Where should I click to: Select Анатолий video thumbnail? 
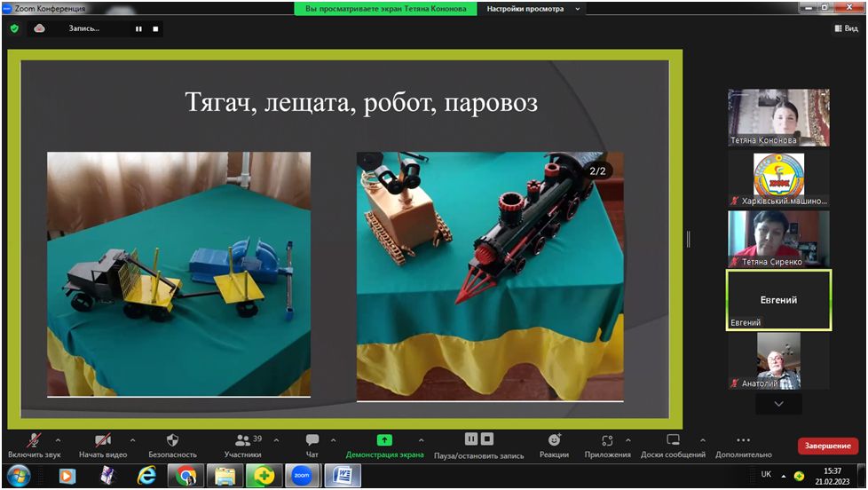778,361
